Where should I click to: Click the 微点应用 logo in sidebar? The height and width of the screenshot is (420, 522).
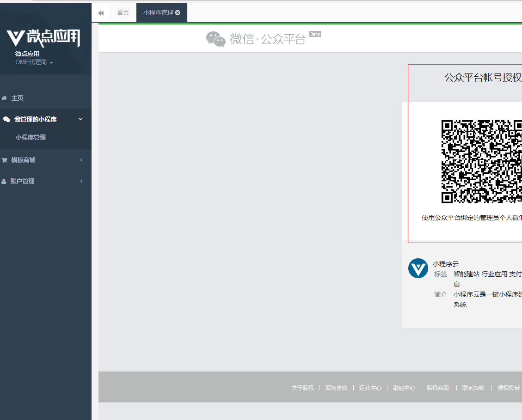click(x=43, y=38)
